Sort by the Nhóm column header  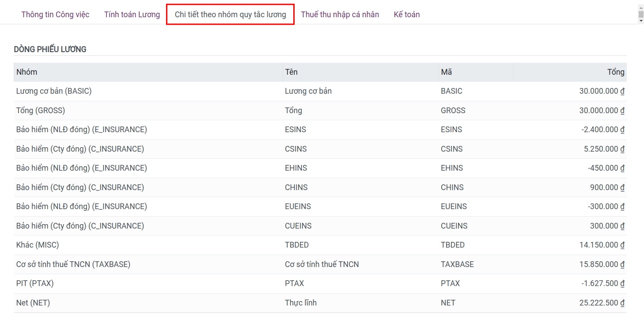27,72
